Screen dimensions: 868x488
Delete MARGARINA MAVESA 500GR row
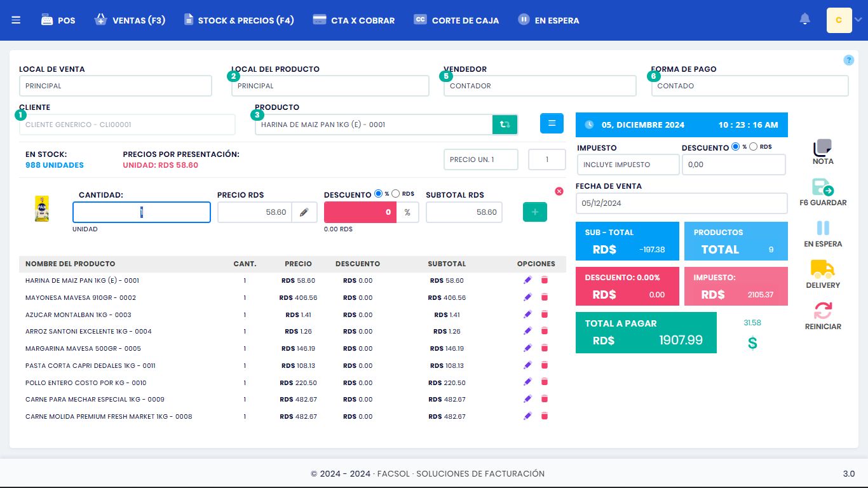pos(544,348)
